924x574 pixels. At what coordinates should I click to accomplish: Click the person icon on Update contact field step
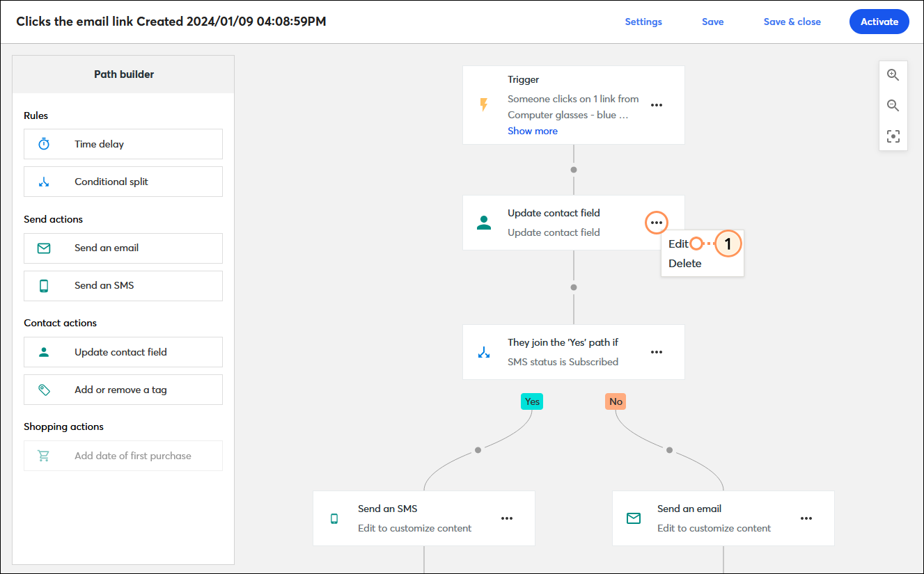[x=484, y=223]
